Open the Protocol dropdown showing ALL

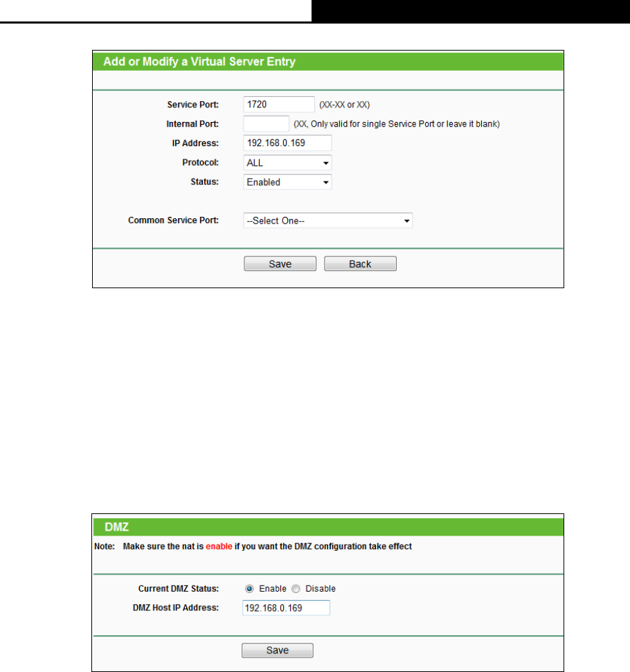pyautogui.click(x=287, y=163)
